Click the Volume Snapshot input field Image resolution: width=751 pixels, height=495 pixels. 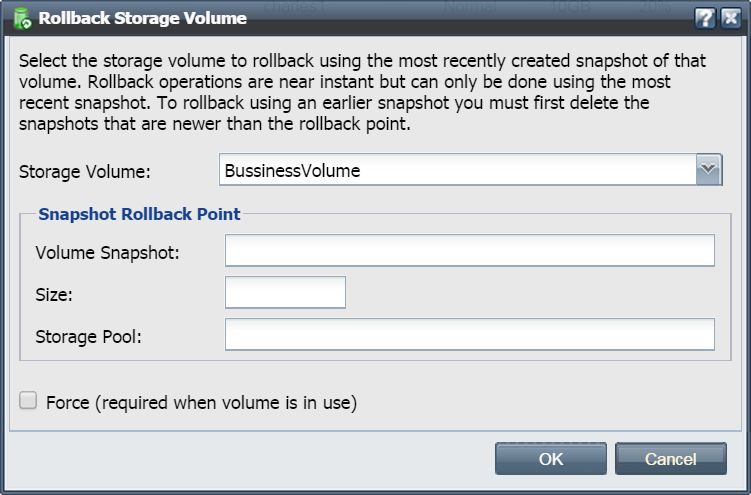pyautogui.click(x=469, y=250)
